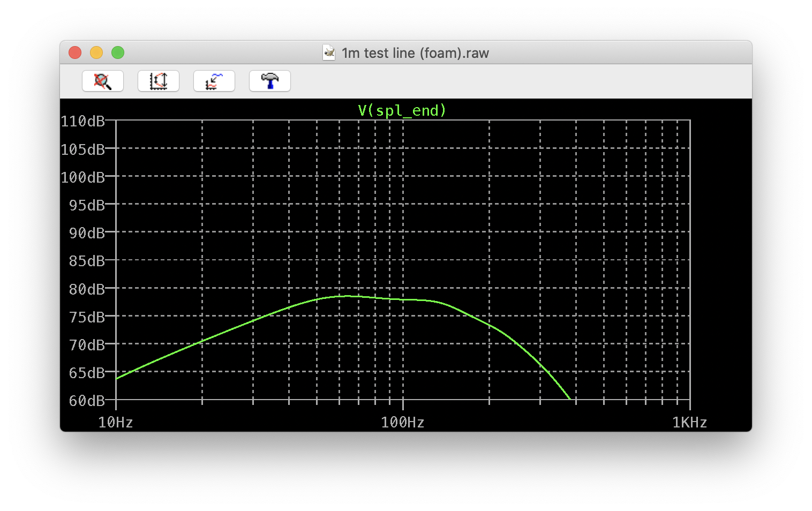The image size is (812, 511).
Task: Click the autorange axes toolbar icon
Action: pyautogui.click(x=159, y=81)
